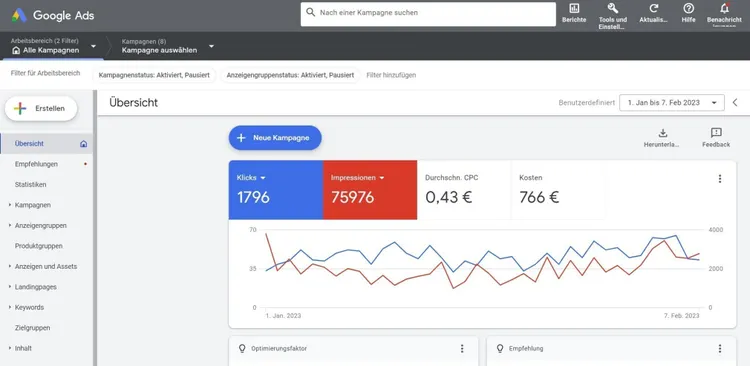Focus the campaign search field
Screen dimensions: 750x366
[x=428, y=14]
